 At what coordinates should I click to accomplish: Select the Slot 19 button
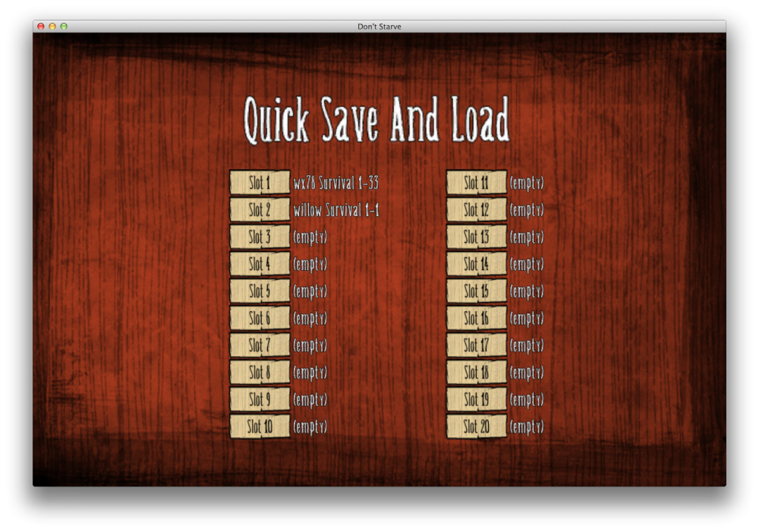[x=477, y=399]
